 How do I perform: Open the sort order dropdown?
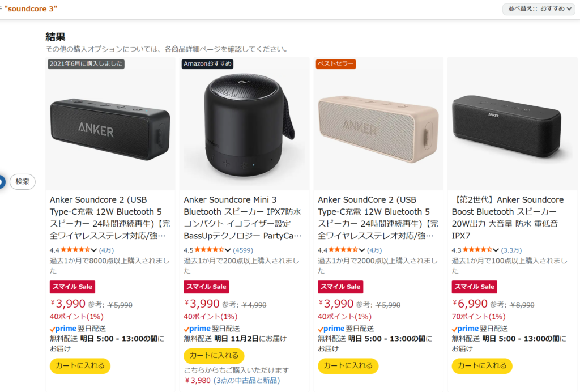[538, 9]
